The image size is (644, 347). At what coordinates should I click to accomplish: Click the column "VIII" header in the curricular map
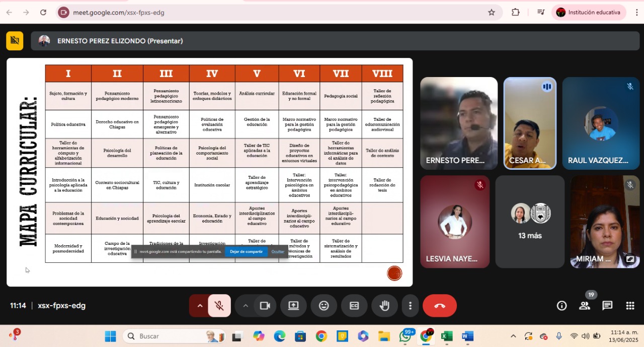click(382, 74)
